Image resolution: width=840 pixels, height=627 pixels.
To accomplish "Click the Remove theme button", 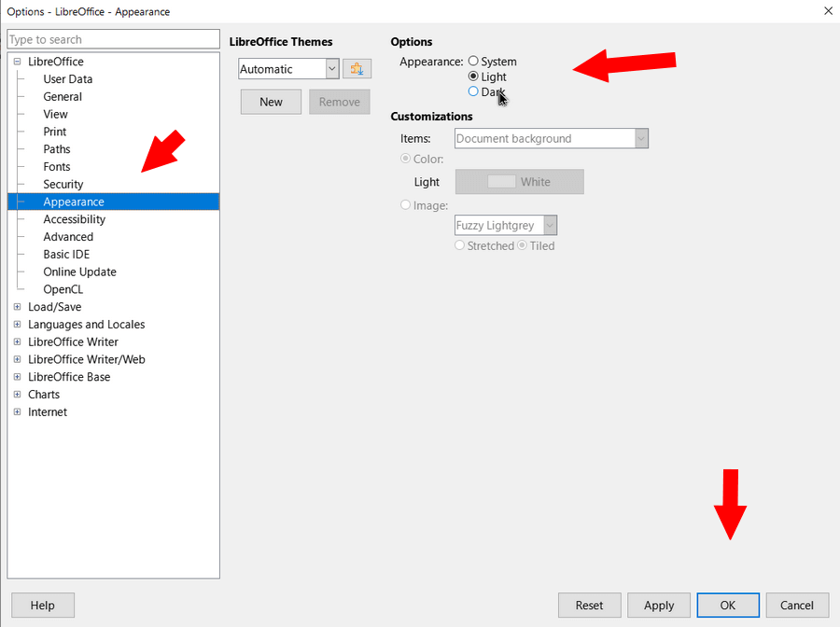I will click(x=340, y=102).
